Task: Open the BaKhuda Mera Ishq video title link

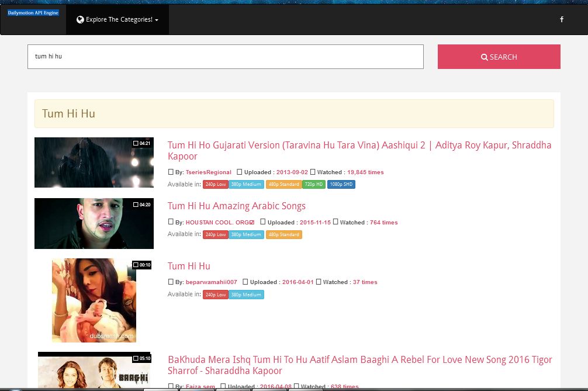Action: (359, 365)
